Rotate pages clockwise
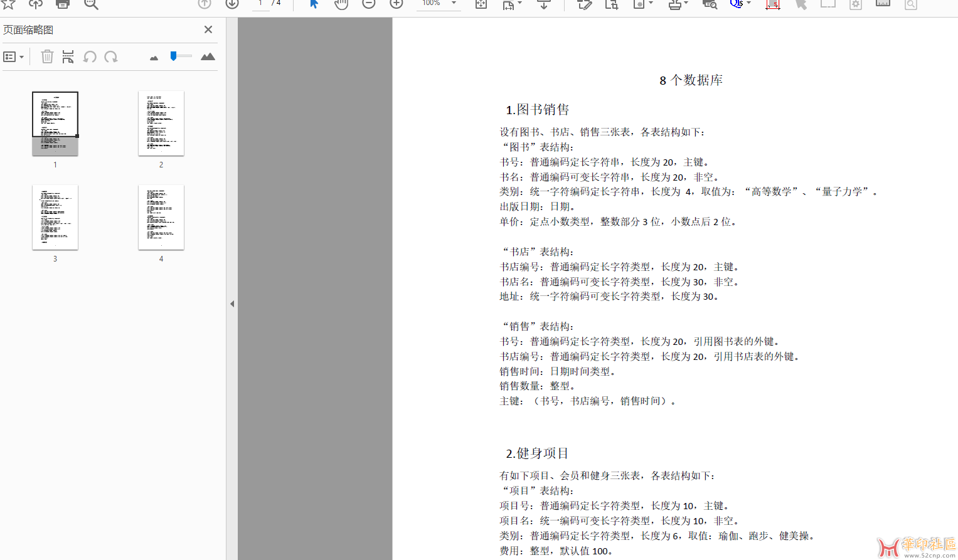Screen dimensions: 958x560 tap(111, 56)
